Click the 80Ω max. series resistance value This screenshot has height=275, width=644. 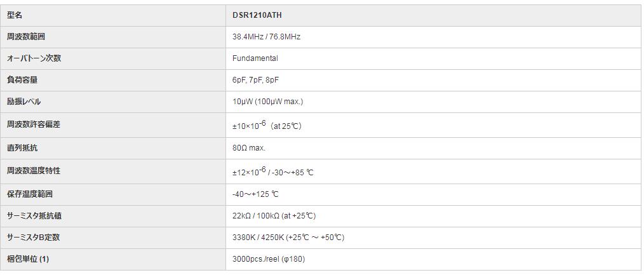coord(249,148)
